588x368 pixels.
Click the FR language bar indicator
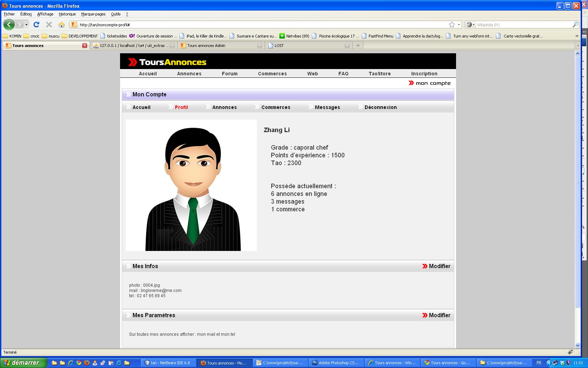pos(539,363)
